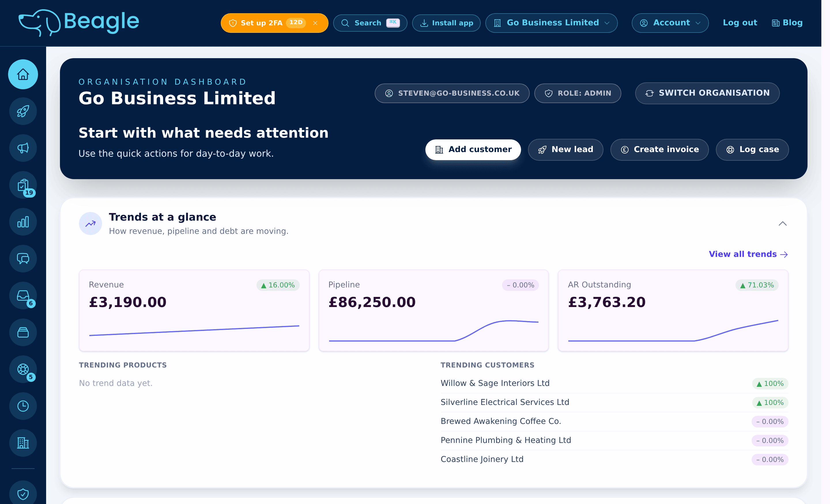Click the £86,250.00 pipeline value
Image resolution: width=830 pixels, height=504 pixels.
coord(372,302)
